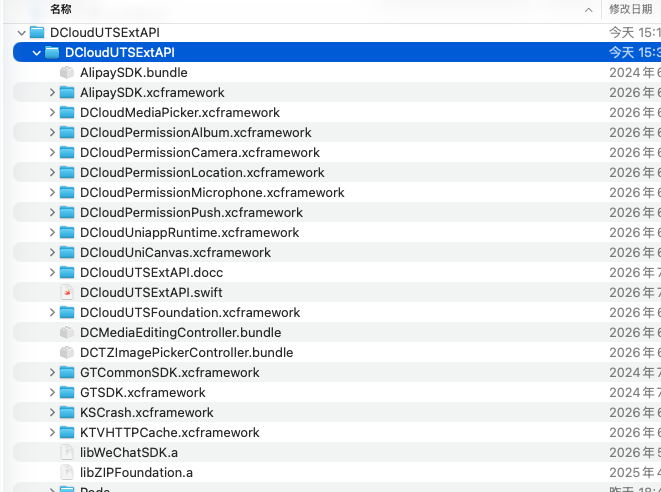Click the DCloudUTSExtAPI.docc folder icon
The width and height of the screenshot is (661, 492).
[67, 273]
